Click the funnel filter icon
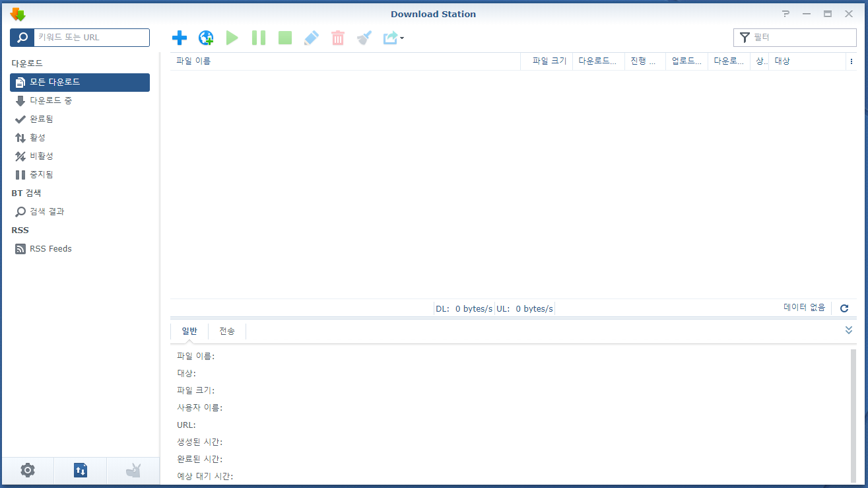Image resolution: width=868 pixels, height=488 pixels. coord(745,38)
